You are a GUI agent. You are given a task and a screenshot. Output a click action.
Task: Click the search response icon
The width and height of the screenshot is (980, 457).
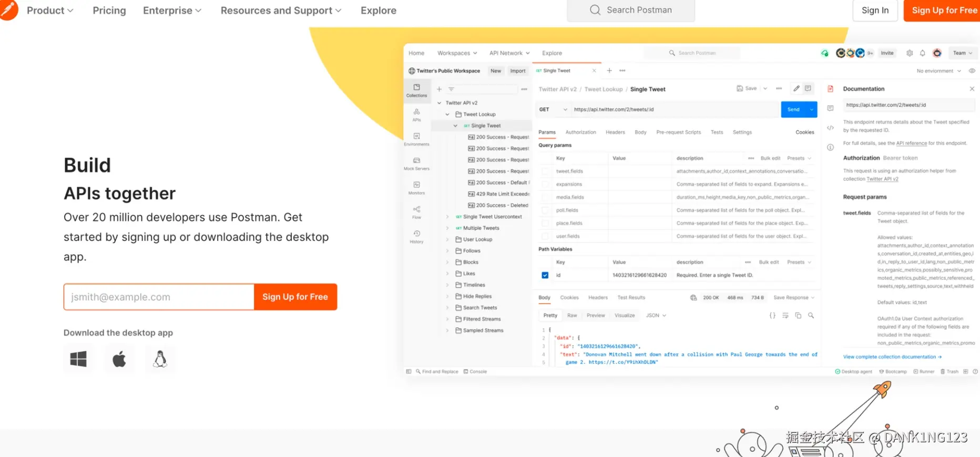coord(811,316)
